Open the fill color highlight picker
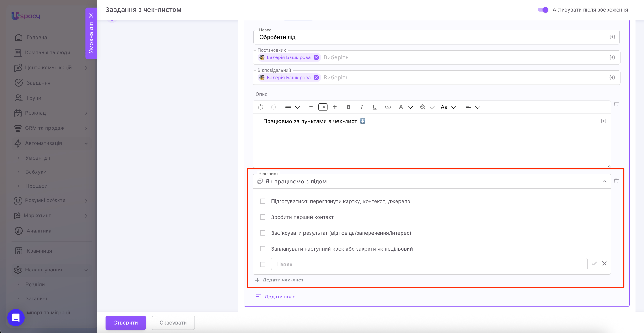Screen dimensions: 644x333 [x=423, y=107]
